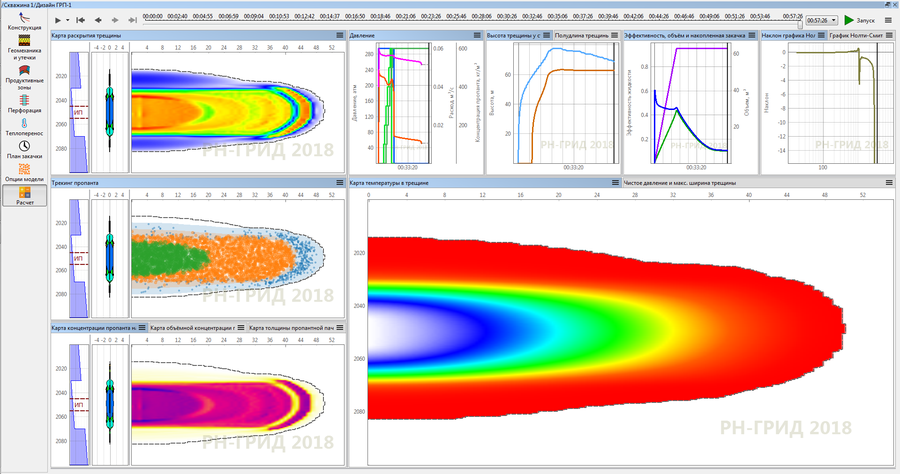Open Опции модели in sidebar
Screen dimensions: 900x474
coord(24,173)
